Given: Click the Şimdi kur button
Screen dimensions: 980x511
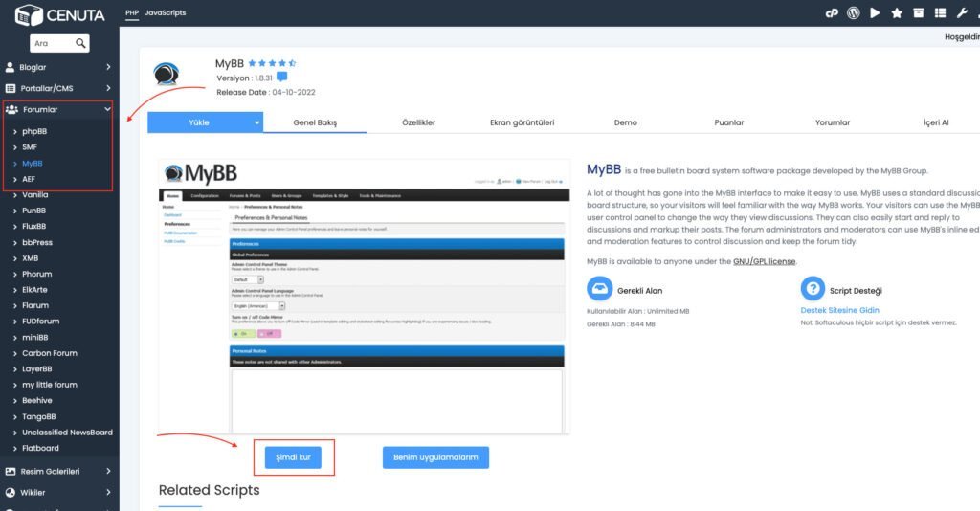Looking at the screenshot, I should click(x=293, y=457).
